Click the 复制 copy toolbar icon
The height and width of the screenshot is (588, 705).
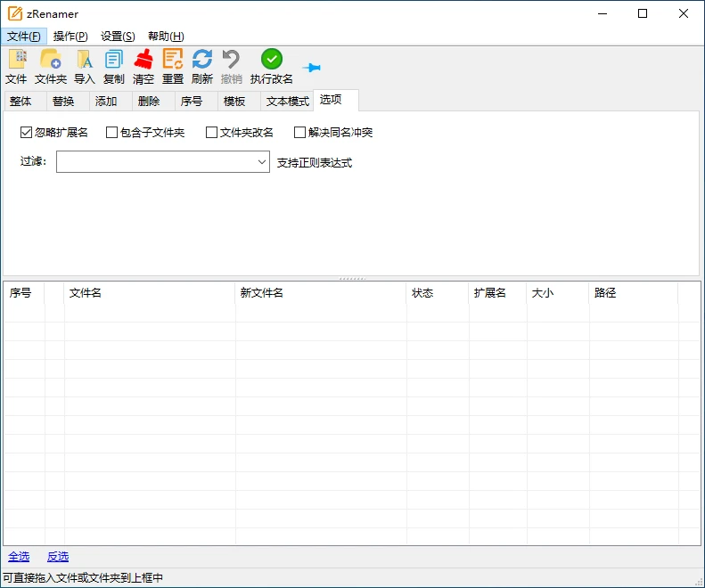pyautogui.click(x=114, y=60)
